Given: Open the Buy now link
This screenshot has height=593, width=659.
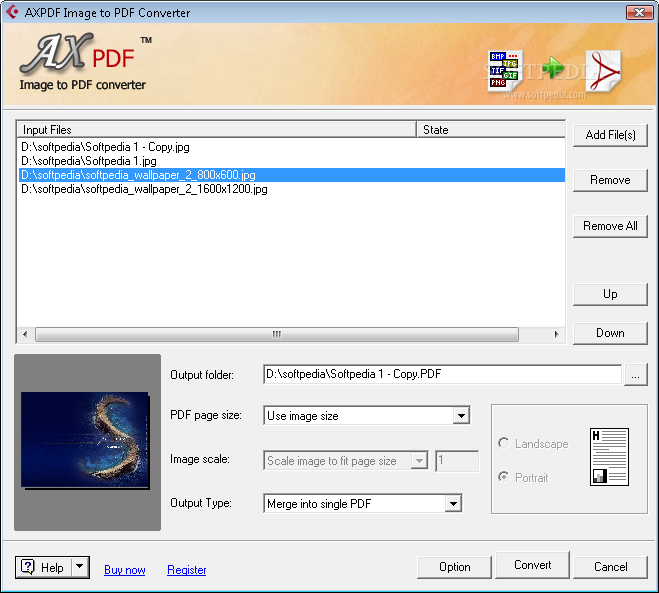Looking at the screenshot, I should point(124,570).
